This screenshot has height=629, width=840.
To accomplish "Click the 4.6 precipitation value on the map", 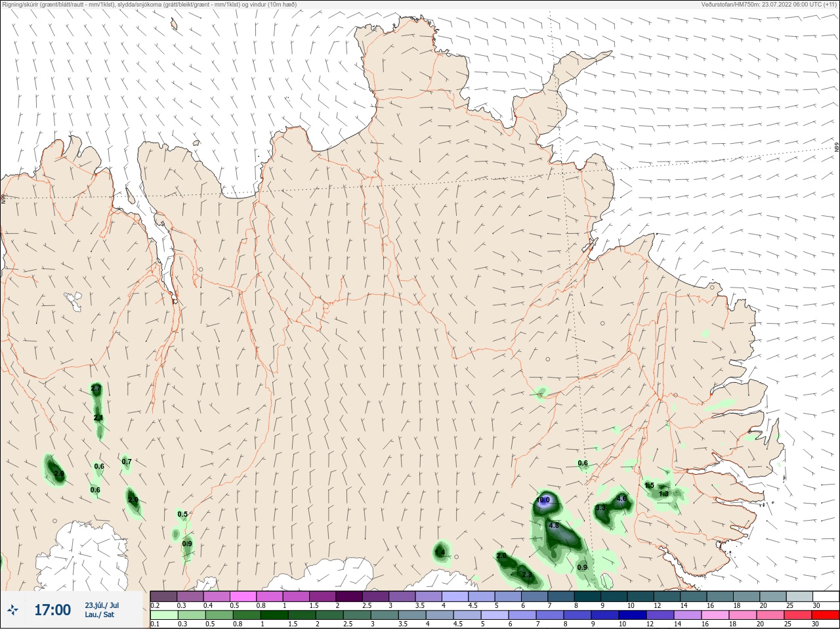I will point(622,499).
